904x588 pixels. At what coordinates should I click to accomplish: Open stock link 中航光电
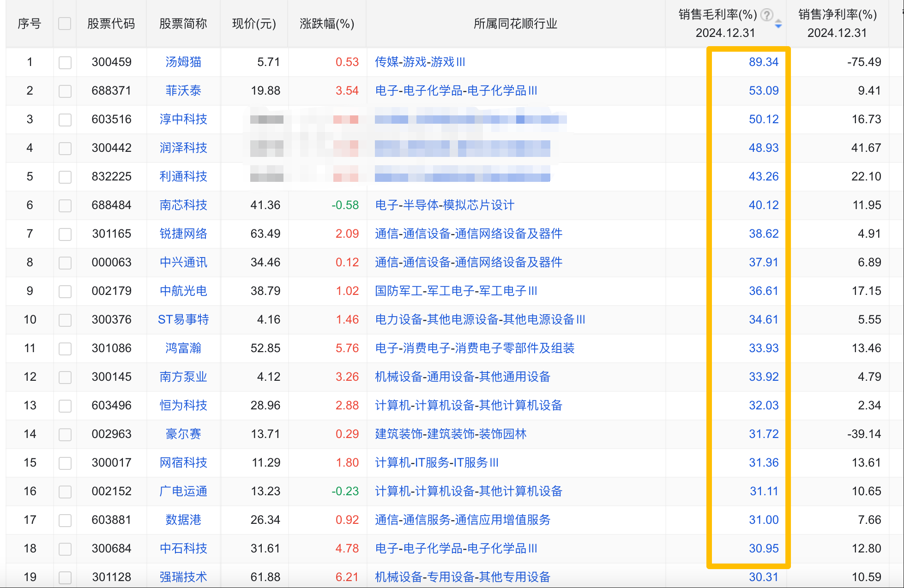183,291
